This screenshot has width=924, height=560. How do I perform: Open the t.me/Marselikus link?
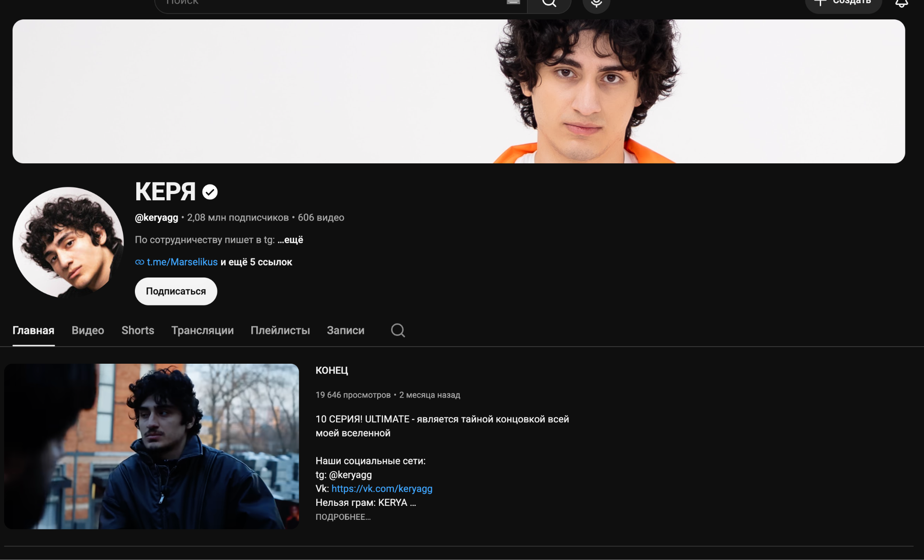(182, 262)
